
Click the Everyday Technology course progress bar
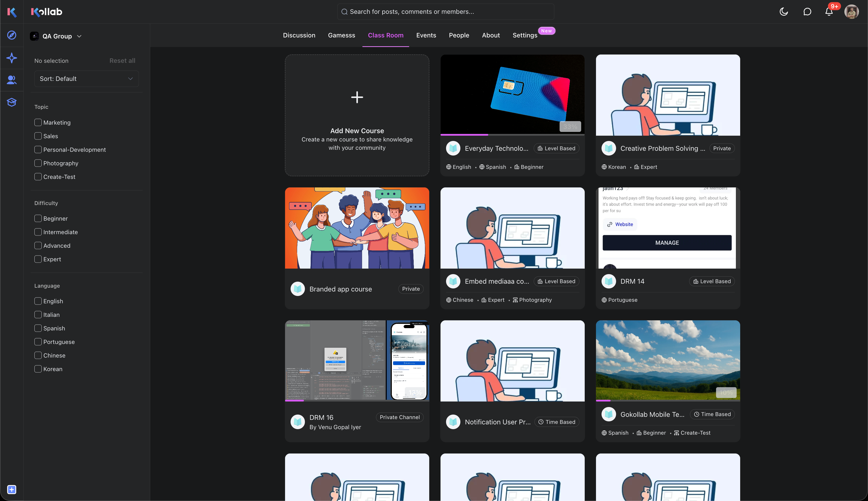click(x=512, y=134)
